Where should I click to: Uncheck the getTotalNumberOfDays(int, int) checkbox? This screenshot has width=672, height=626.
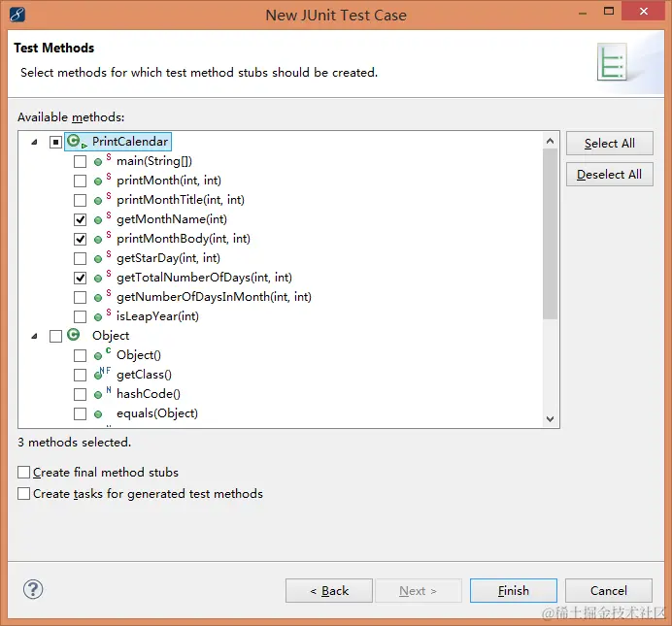pos(80,278)
